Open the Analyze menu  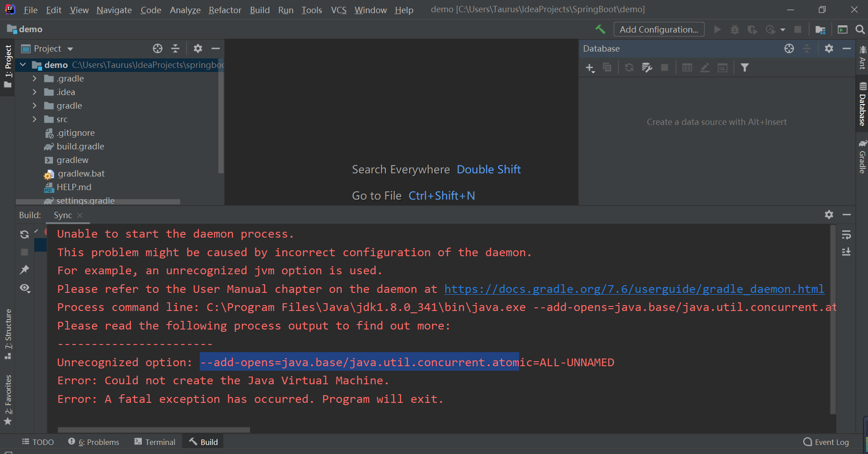click(185, 10)
